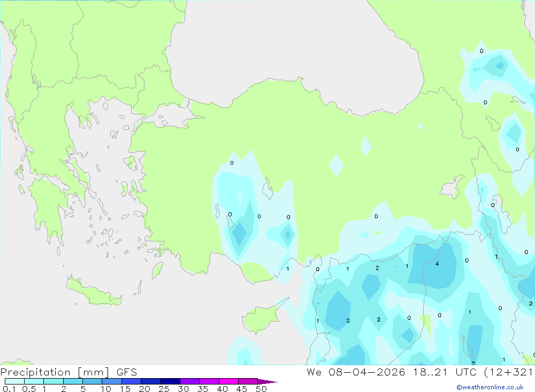Open the weatheronline.co.uk link

tap(490, 387)
